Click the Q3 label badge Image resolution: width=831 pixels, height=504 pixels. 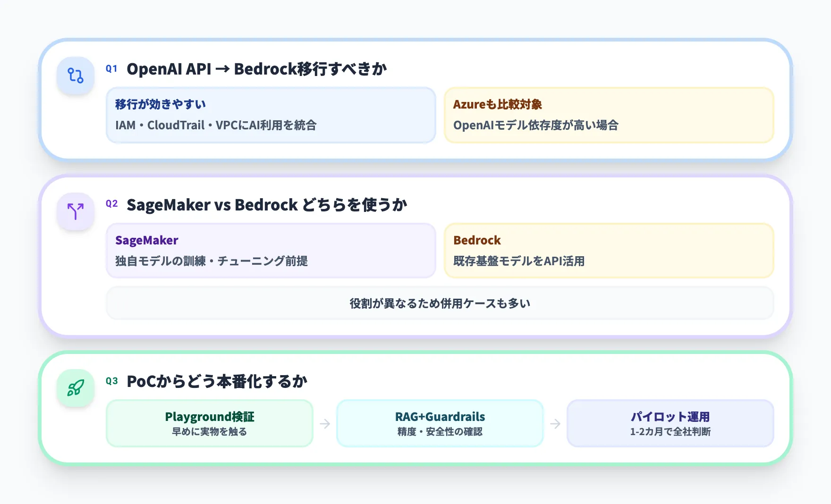pyautogui.click(x=111, y=381)
